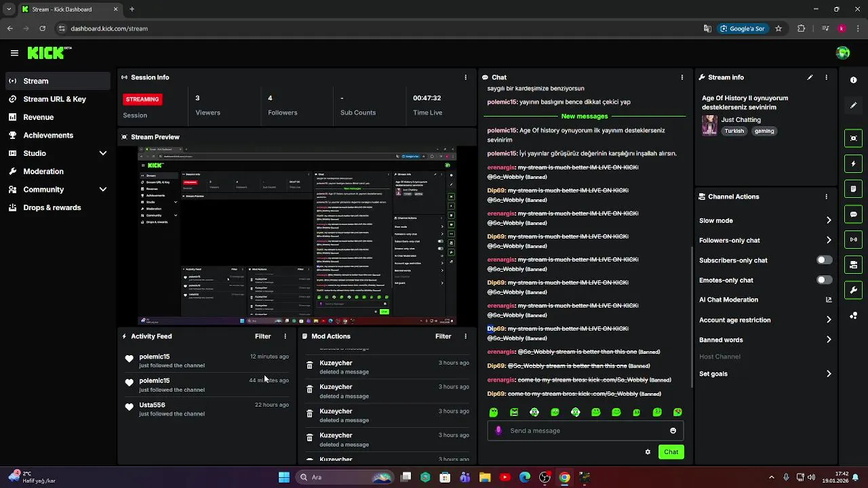
Task: Click the Turkish tag chip
Action: [x=734, y=131]
